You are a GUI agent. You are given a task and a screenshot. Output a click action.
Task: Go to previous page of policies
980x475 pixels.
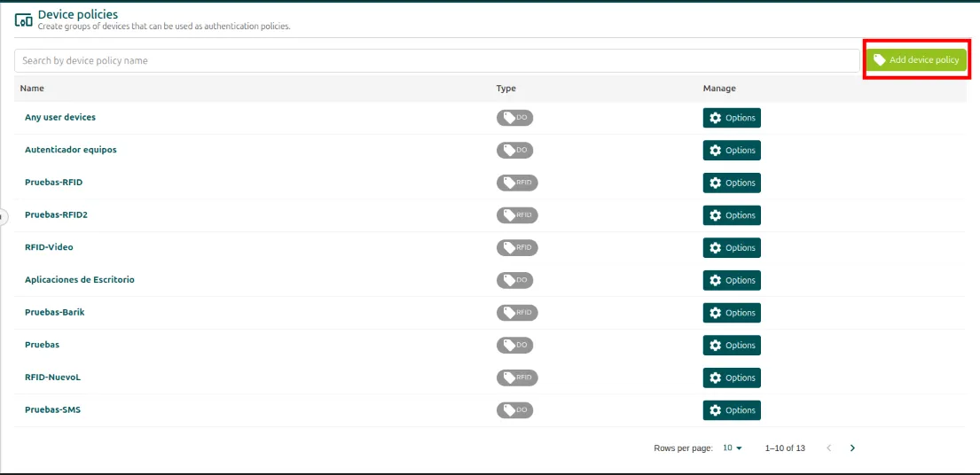point(829,448)
